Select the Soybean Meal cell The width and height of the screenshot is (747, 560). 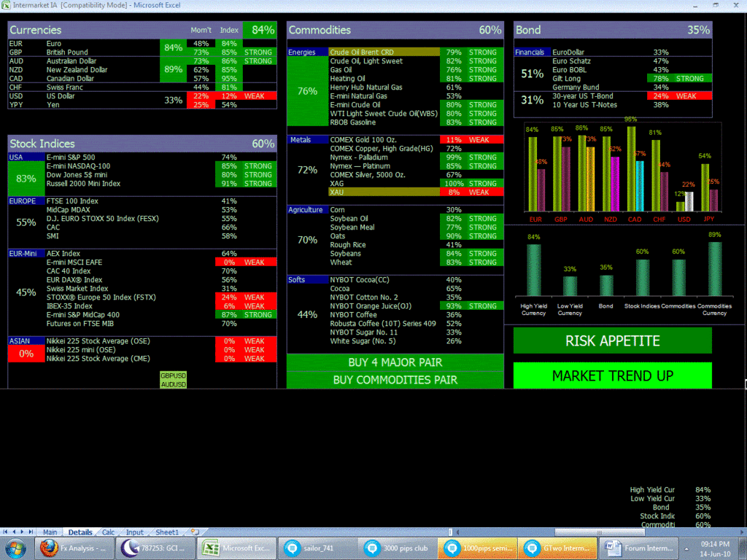[352, 227]
